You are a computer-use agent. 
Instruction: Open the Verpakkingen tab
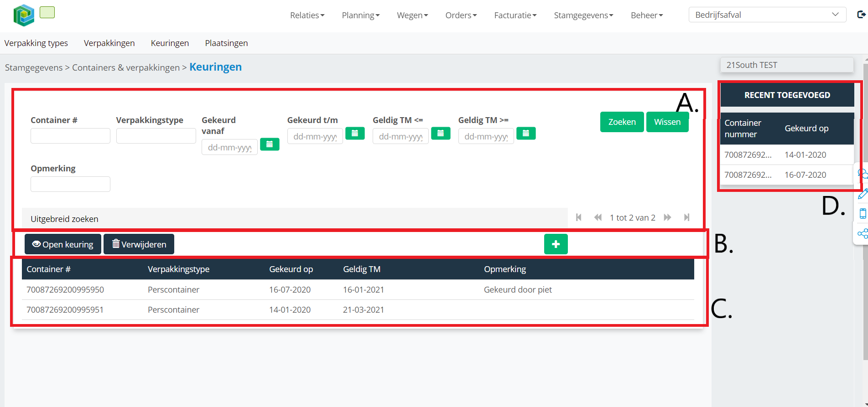click(109, 43)
